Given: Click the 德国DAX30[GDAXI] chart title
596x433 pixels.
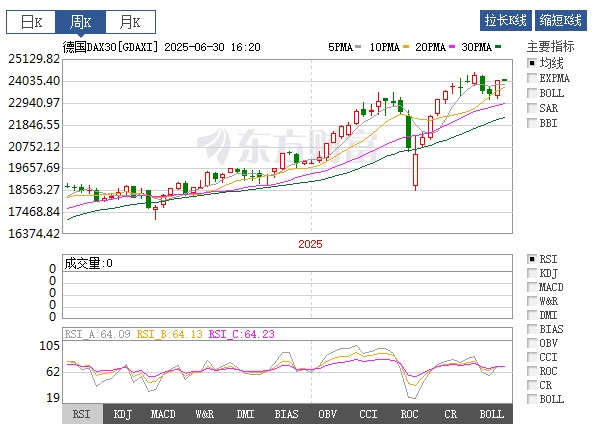Looking at the screenshot, I should point(110,47).
